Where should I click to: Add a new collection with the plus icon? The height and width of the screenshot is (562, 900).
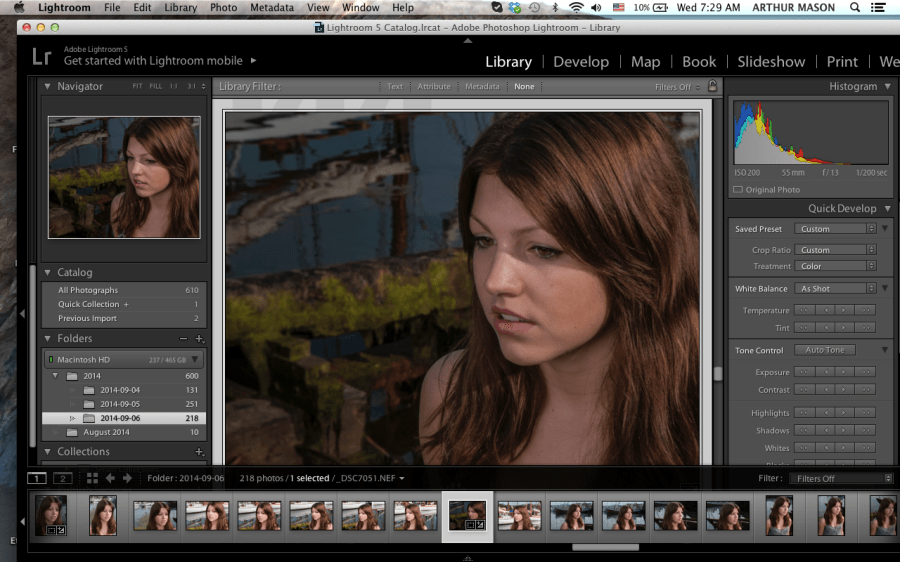(x=199, y=452)
